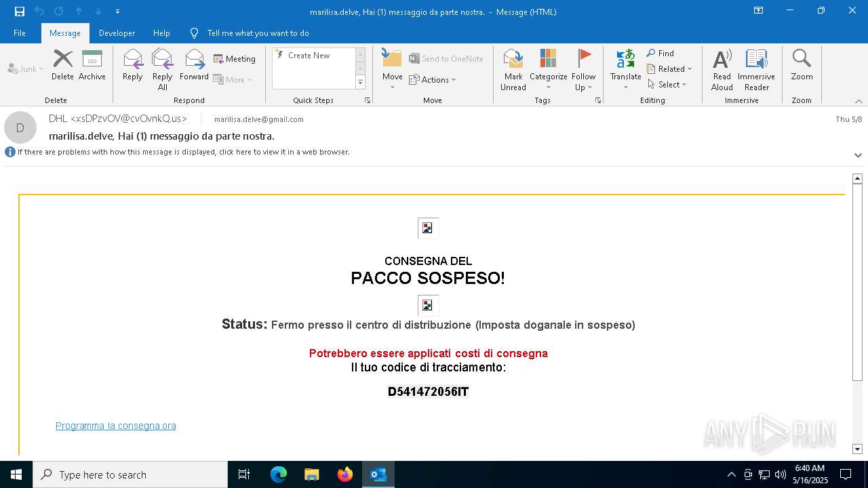Viewport: 868px width, 488px height.
Task: Click Send to OneNote
Action: (x=446, y=59)
